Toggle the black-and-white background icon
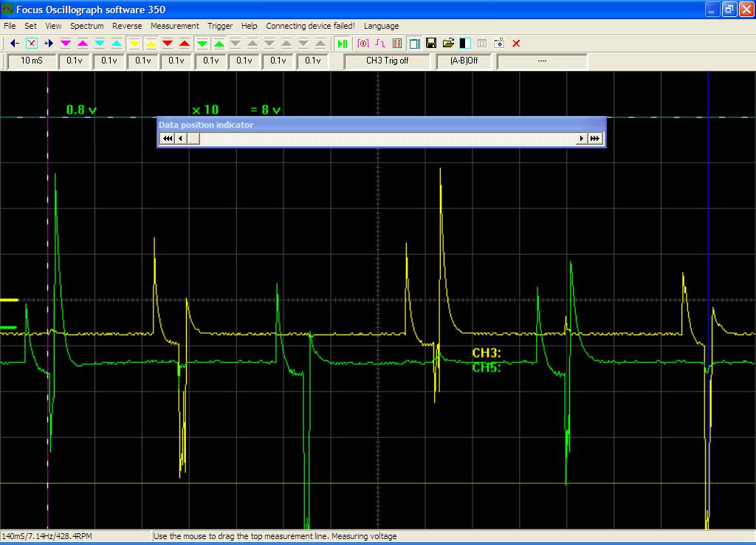The width and height of the screenshot is (756, 545). [465, 44]
